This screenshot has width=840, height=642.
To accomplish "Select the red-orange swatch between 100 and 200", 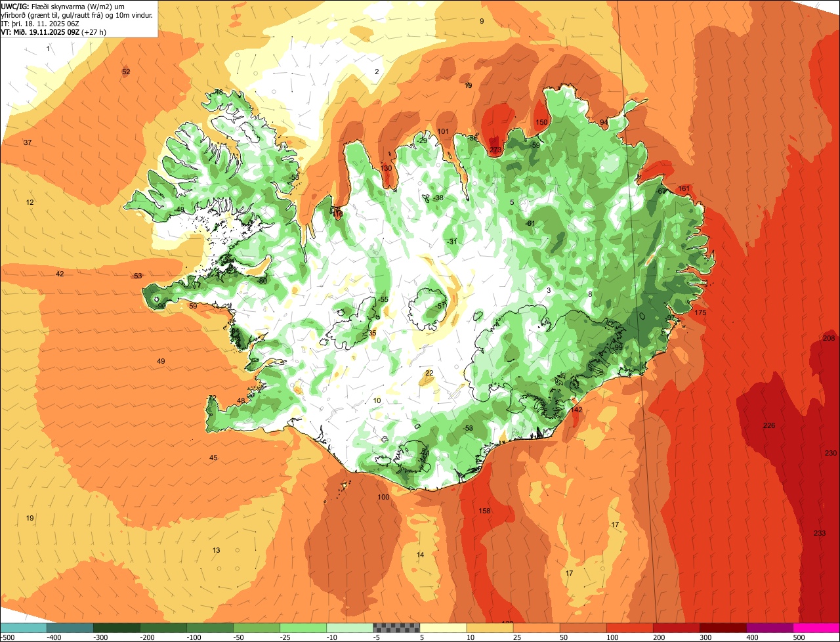I will coord(629,628).
